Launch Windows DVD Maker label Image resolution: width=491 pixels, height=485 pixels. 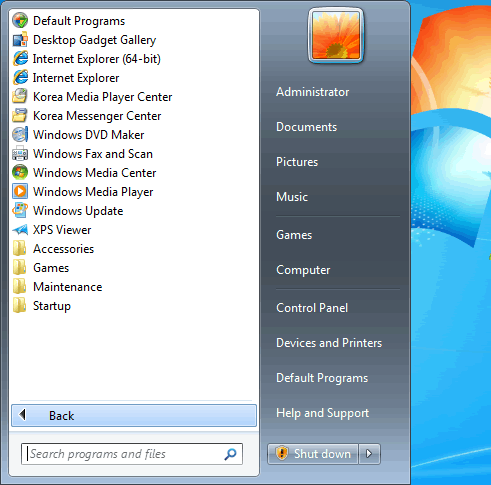88,135
